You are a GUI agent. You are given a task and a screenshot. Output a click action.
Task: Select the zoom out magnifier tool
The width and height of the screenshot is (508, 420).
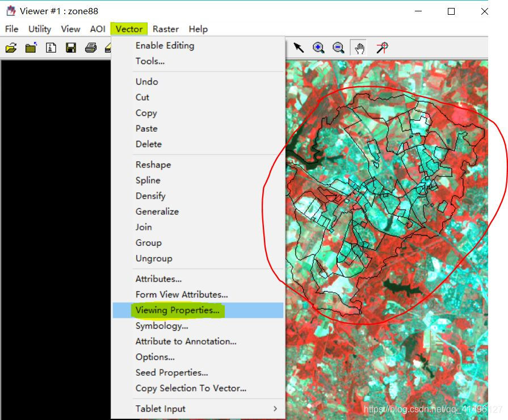pos(338,48)
